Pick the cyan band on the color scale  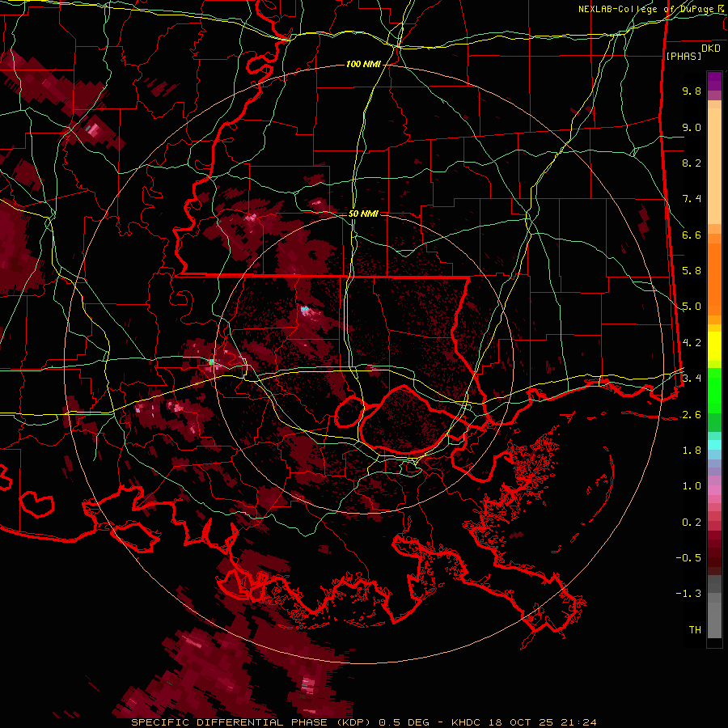714,445
